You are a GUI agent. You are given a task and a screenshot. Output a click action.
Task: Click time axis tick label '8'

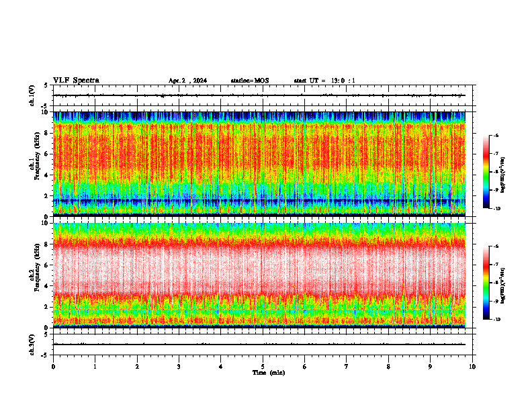point(388,367)
